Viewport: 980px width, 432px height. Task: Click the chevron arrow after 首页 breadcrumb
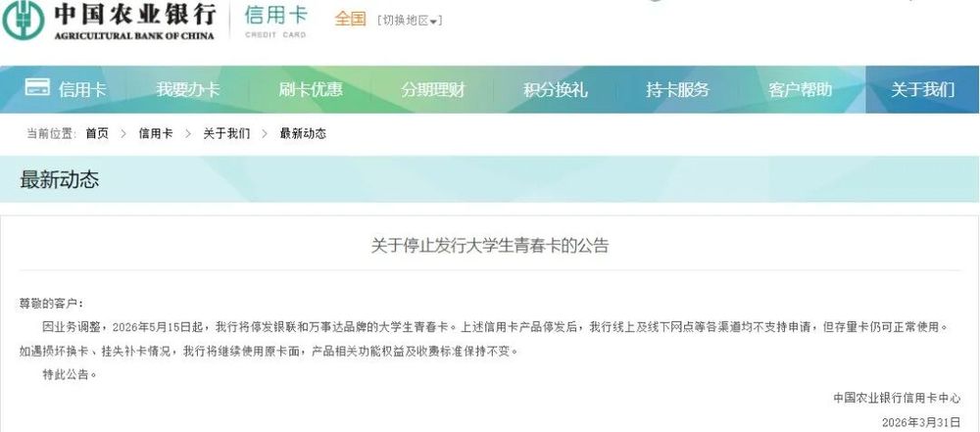coord(123,133)
